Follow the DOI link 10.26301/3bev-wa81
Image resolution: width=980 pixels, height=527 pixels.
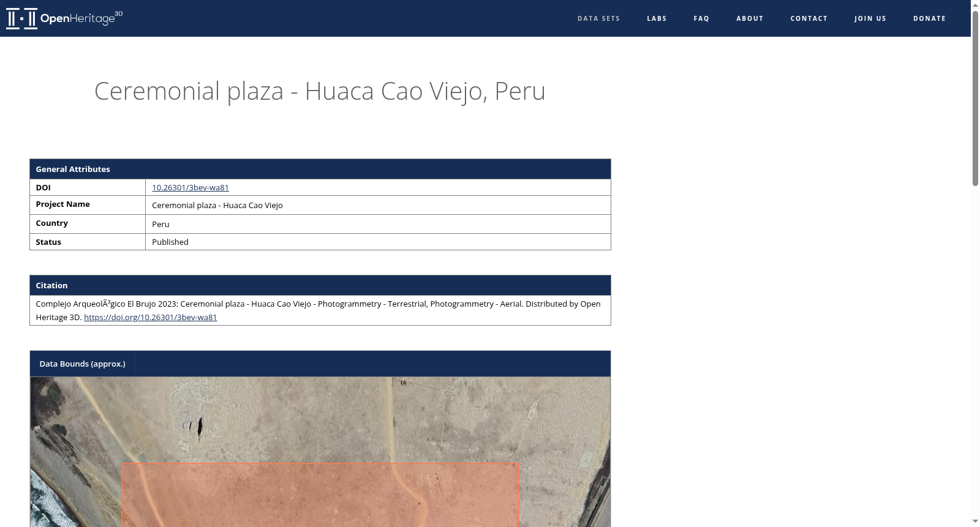(x=190, y=187)
